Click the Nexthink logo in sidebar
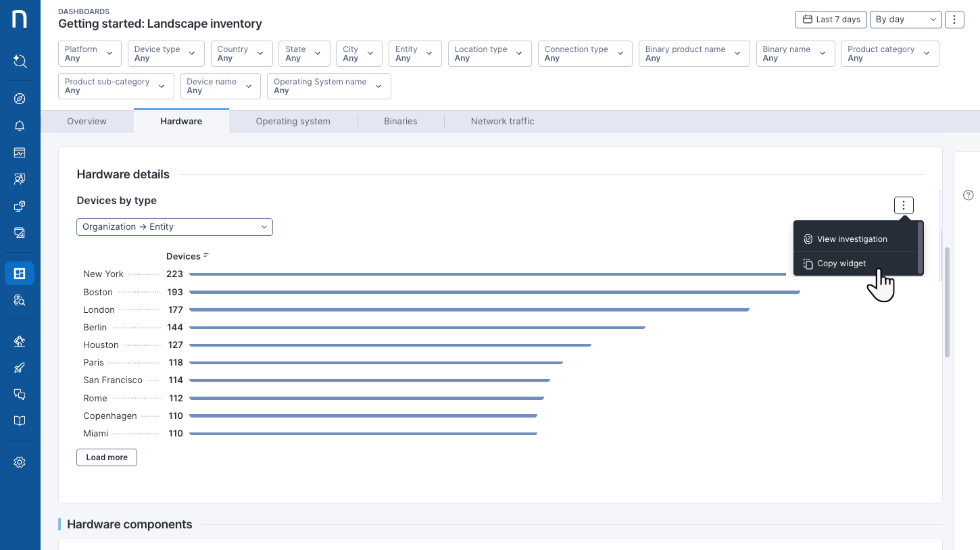980x550 pixels. 20,19
